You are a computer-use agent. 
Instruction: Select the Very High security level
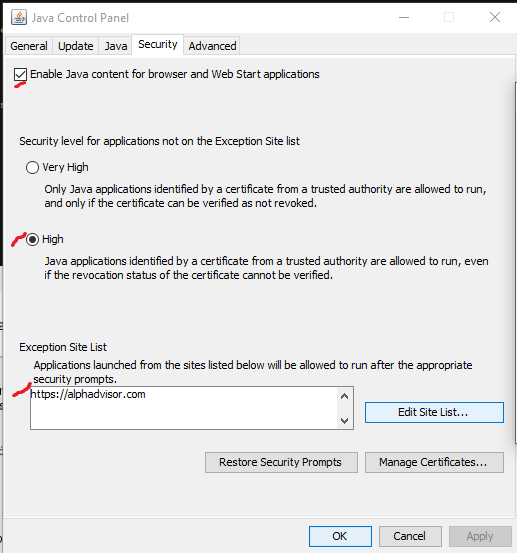[x=32, y=167]
